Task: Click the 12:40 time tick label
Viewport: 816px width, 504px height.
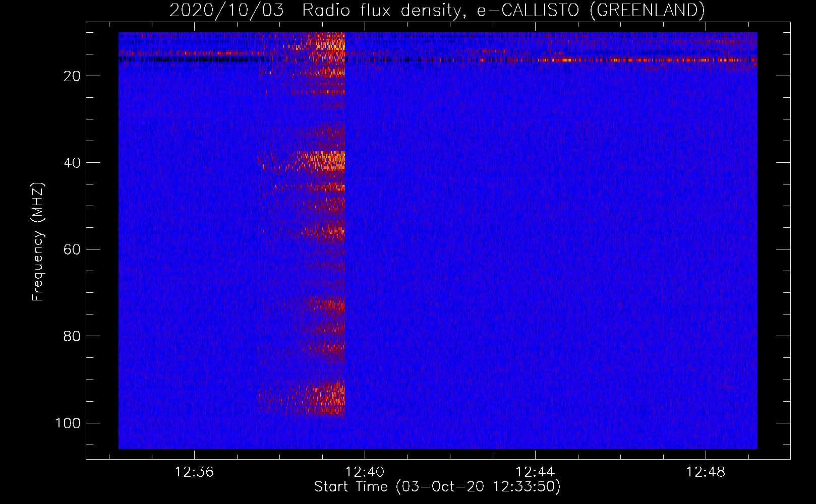Action: coord(365,472)
